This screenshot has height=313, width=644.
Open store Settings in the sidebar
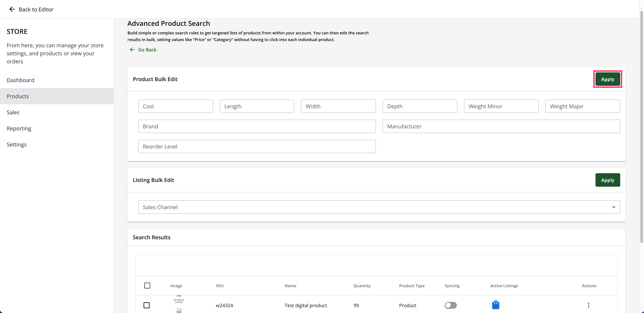pos(16,144)
